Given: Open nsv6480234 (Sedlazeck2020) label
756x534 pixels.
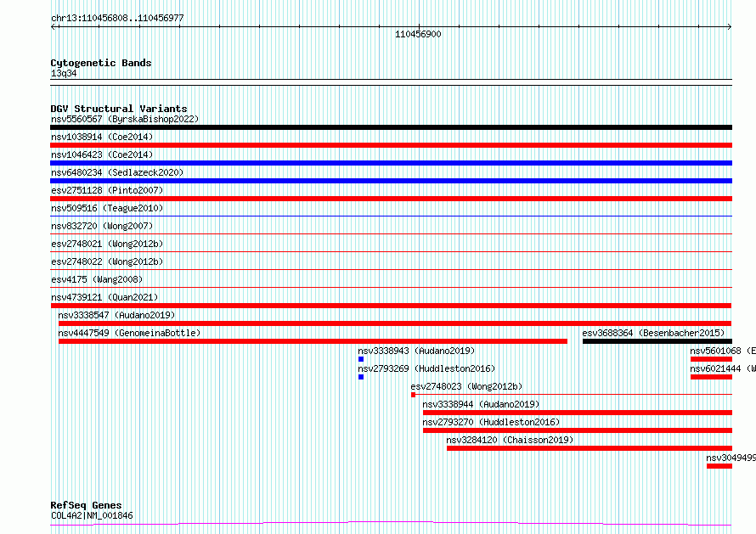Looking at the screenshot, I should [x=117, y=172].
